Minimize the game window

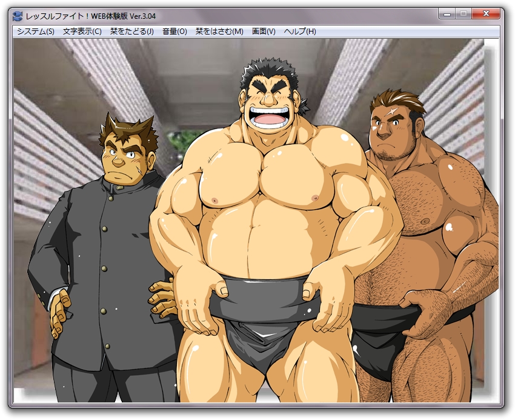[447, 13]
